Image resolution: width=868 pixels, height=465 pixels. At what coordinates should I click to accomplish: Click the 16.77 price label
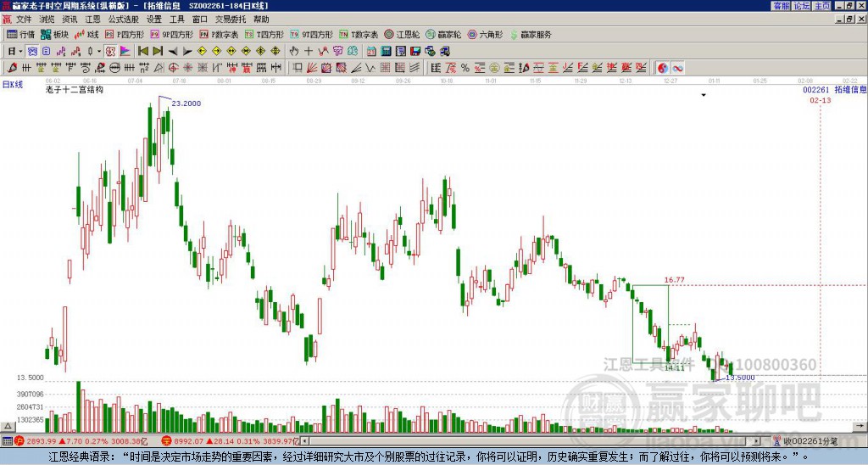[674, 280]
